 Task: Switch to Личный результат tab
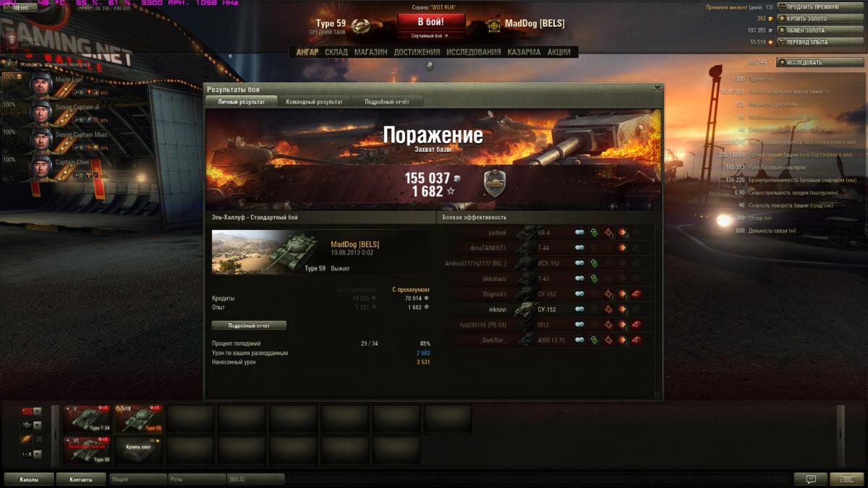(x=242, y=102)
